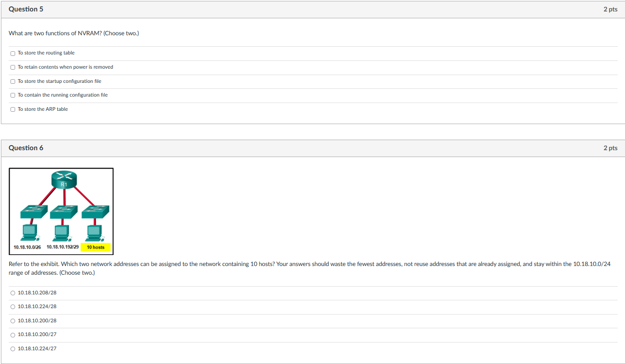The image size is (625, 364).
Task: Select the 10.18.10.200/27 answer
Action: pos(13,335)
